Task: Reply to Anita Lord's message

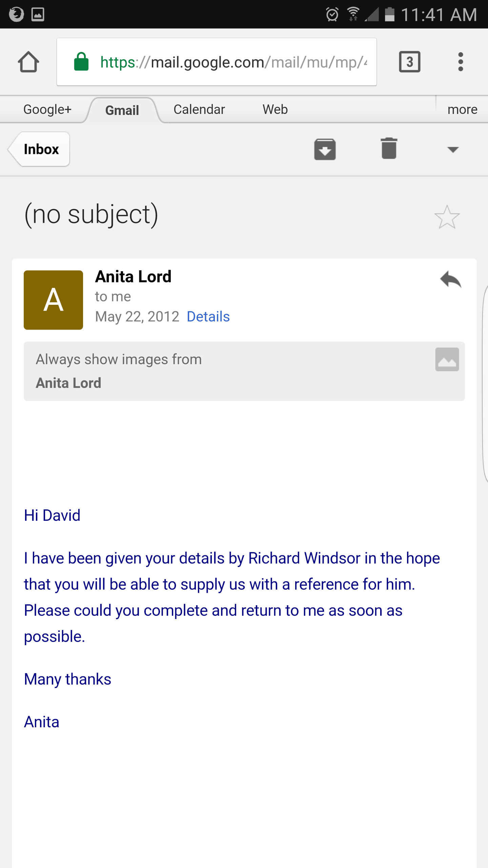Action: pos(450,279)
